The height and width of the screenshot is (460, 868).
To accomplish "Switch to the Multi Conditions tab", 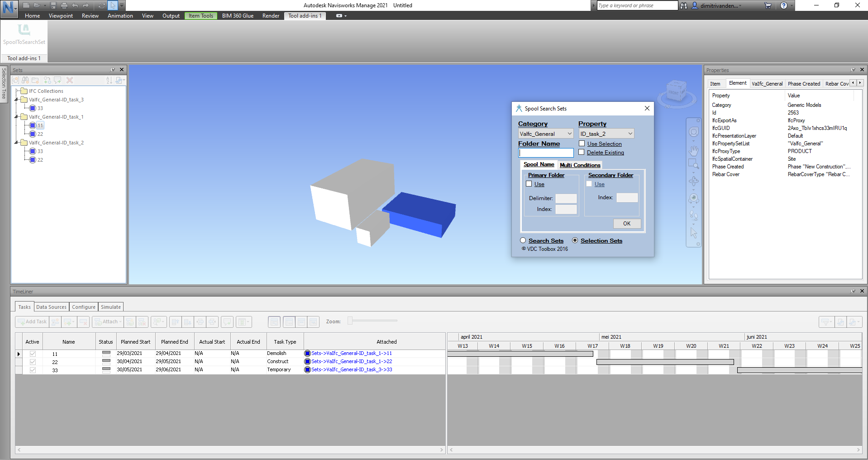I will [x=580, y=165].
